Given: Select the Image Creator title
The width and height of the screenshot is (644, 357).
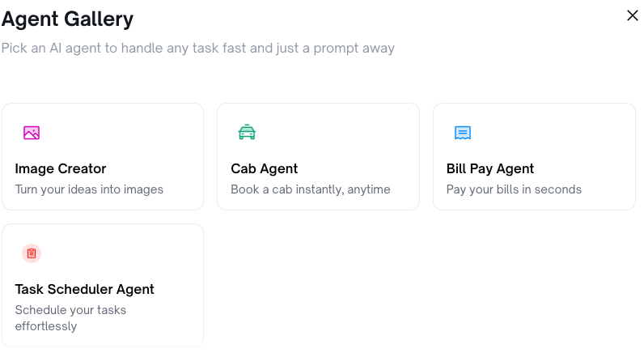Looking at the screenshot, I should coord(61,168).
